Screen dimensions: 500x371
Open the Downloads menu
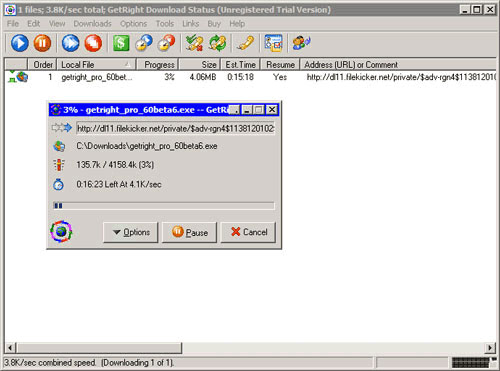tap(92, 24)
